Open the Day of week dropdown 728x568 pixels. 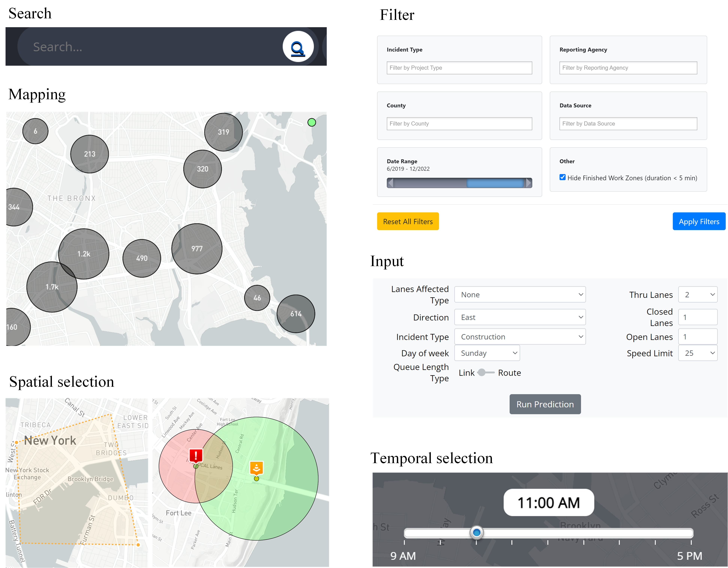[487, 353]
